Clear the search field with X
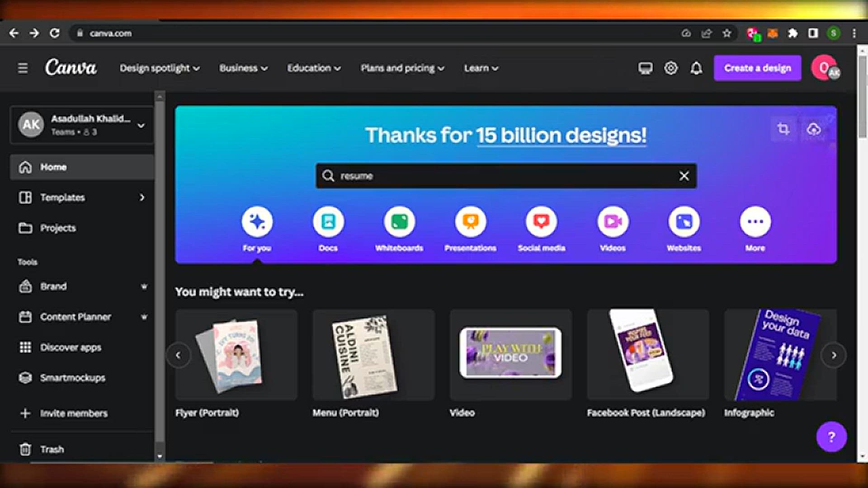The width and height of the screenshot is (868, 488). pyautogui.click(x=684, y=176)
